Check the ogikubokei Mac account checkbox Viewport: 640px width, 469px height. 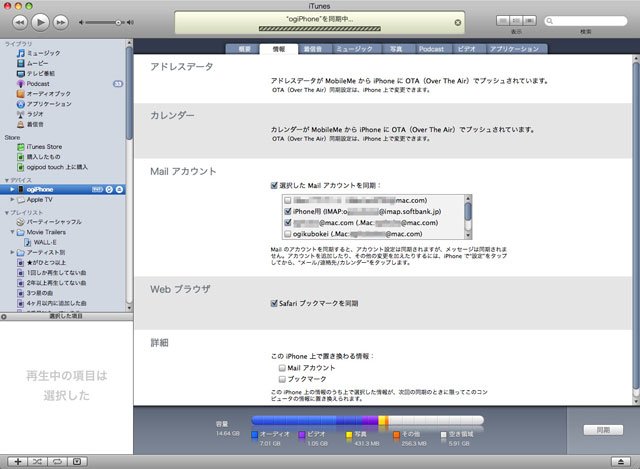coord(288,234)
